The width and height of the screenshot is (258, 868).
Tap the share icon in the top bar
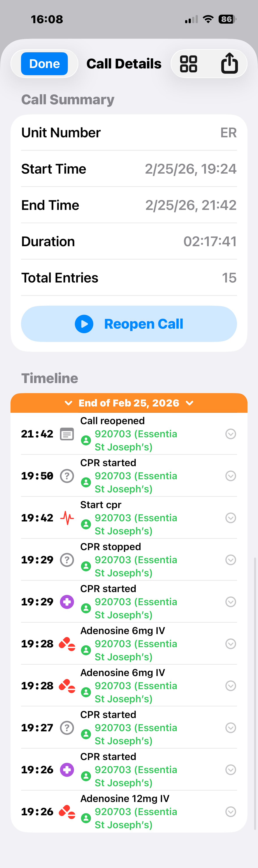tap(230, 63)
